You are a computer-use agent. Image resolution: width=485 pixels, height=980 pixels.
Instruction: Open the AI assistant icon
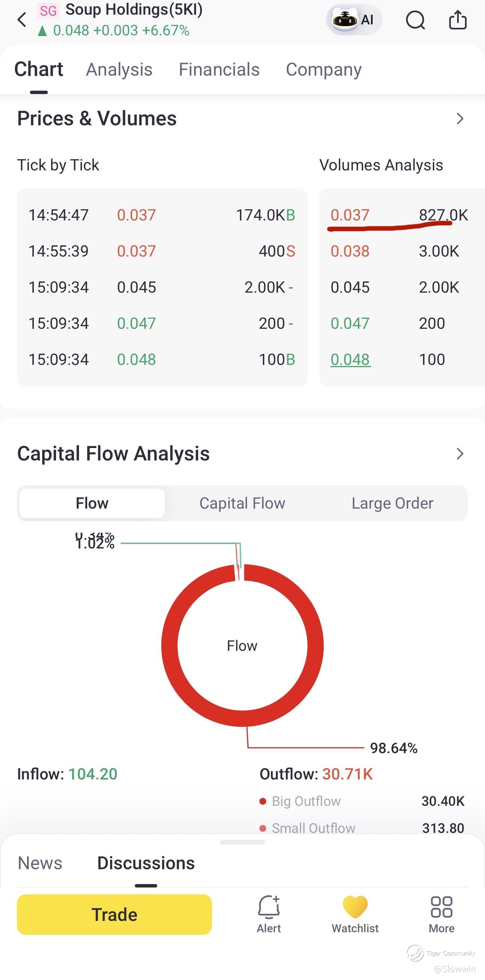(x=354, y=20)
